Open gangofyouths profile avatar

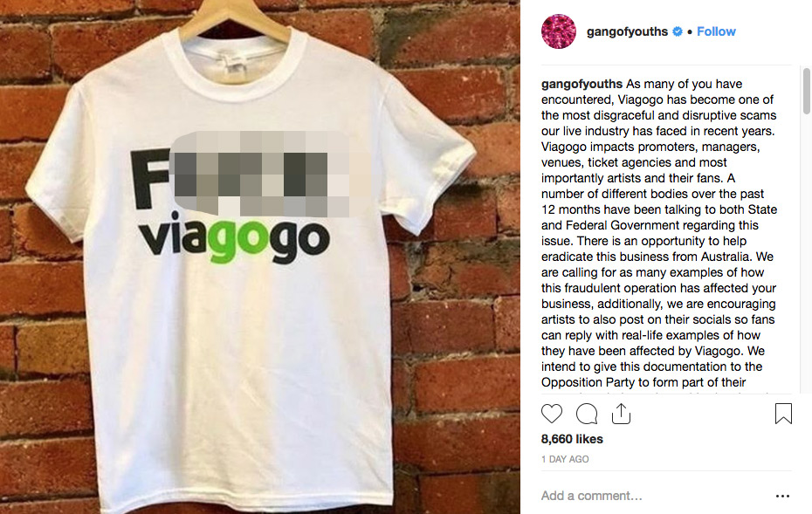point(559,31)
